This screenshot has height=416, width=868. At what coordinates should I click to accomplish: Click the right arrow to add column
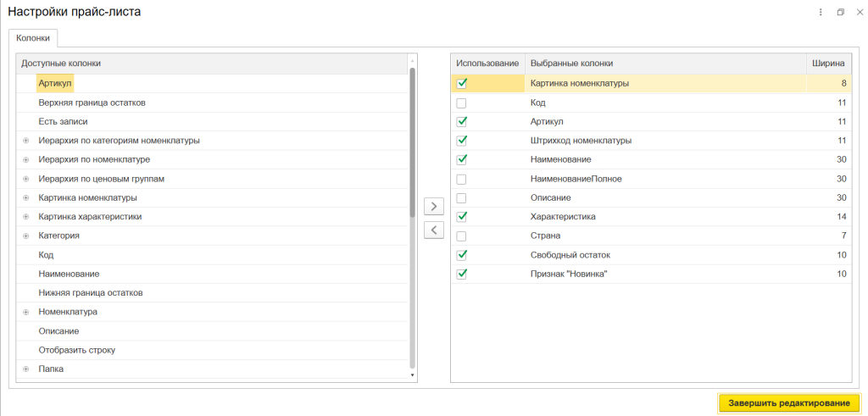click(433, 206)
